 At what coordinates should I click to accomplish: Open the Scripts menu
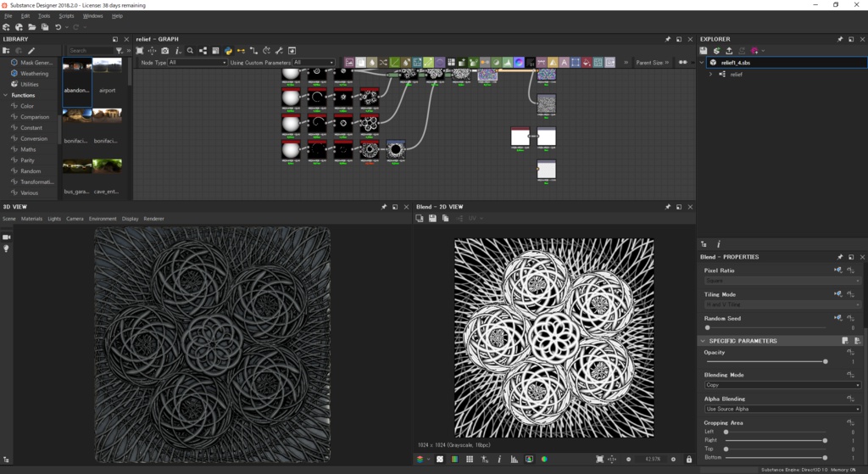(x=66, y=16)
